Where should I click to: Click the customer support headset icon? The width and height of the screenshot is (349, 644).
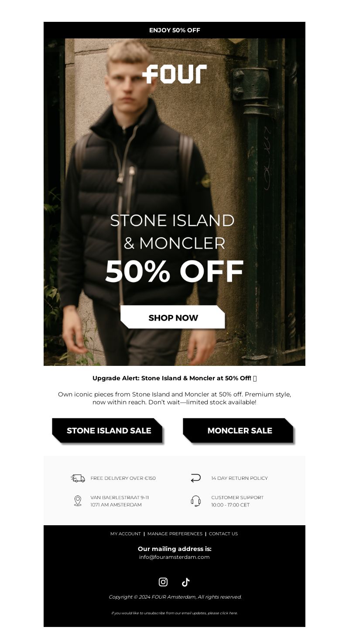196,501
